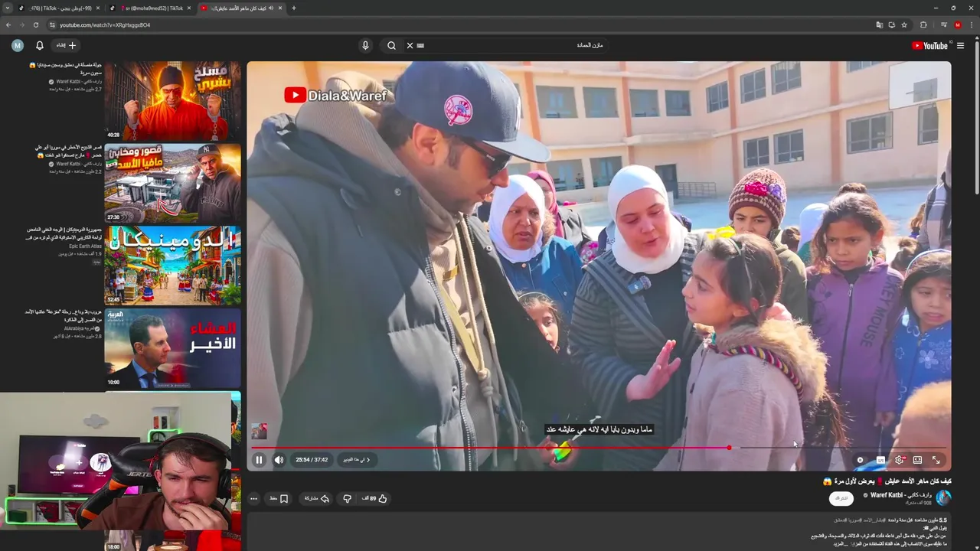Open YouTube Create plus button
Image resolution: width=980 pixels, height=551 pixels.
[67, 45]
